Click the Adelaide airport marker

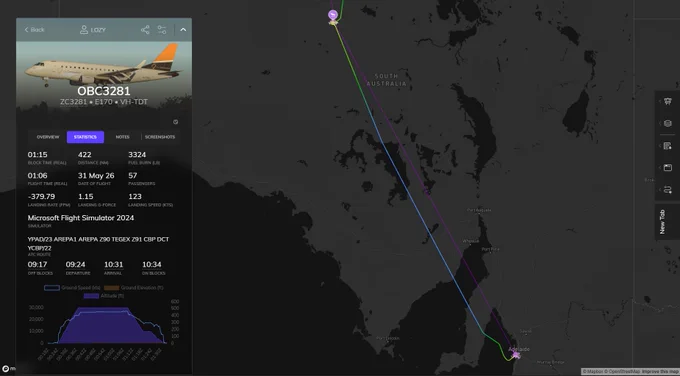pyautogui.click(x=516, y=355)
